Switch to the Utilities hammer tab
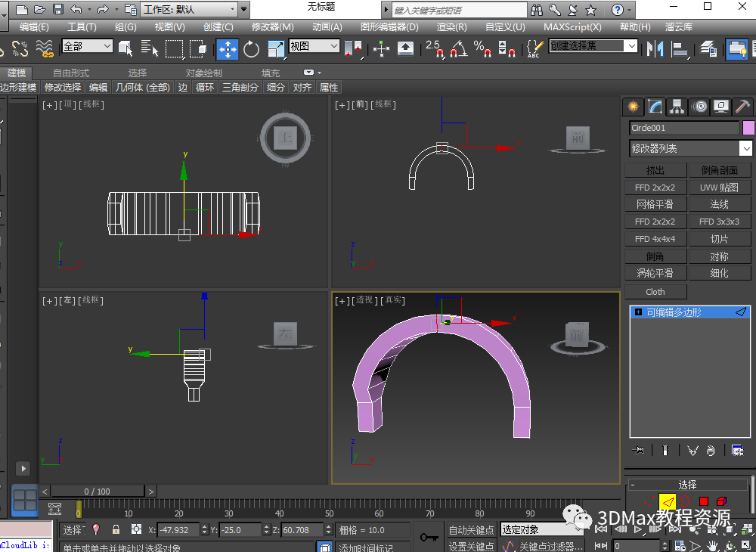The height and width of the screenshot is (552, 756). click(743, 107)
